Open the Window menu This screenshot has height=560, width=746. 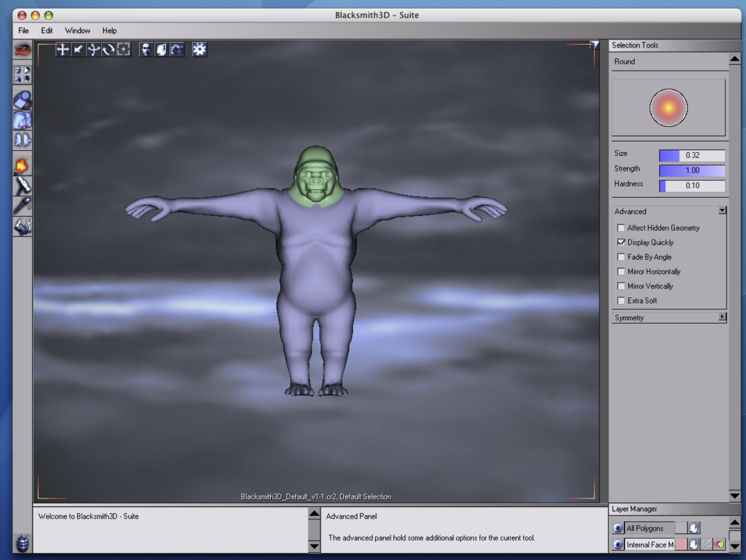pos(77,31)
